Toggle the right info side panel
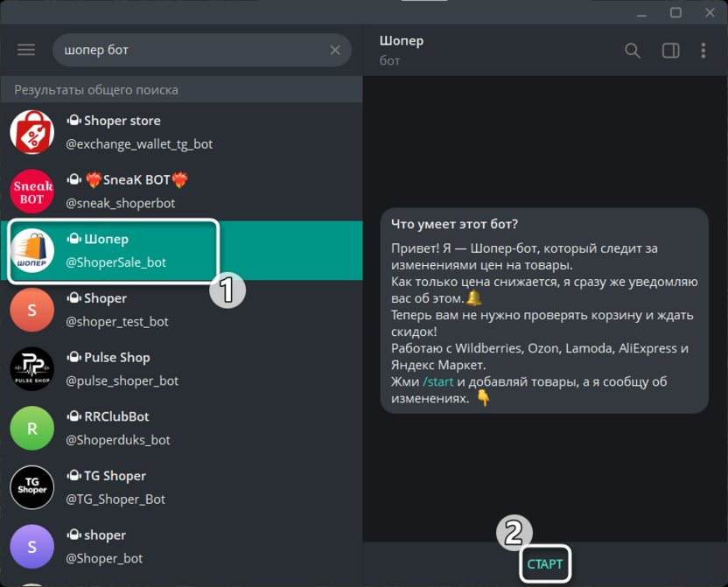Screen dimensions: 728x587 [x=670, y=50]
